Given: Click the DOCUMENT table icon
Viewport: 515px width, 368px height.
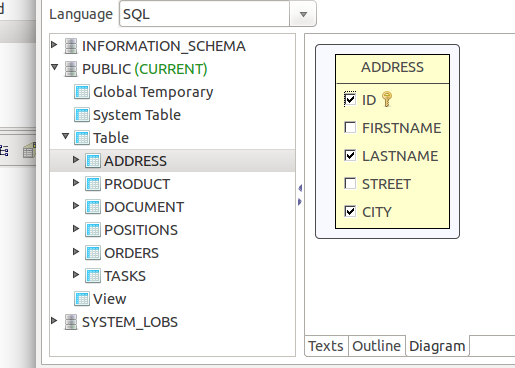Looking at the screenshot, I should (x=93, y=207).
